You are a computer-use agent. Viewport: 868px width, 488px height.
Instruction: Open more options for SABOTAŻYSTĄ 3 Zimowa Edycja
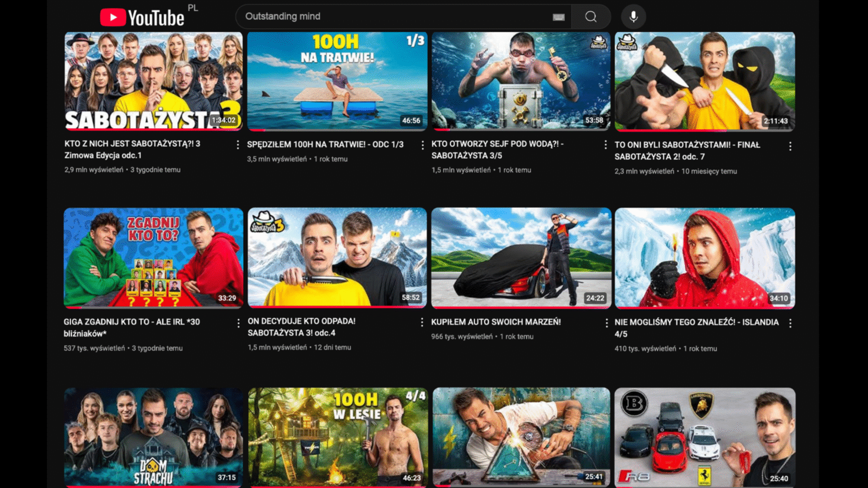[x=237, y=145]
